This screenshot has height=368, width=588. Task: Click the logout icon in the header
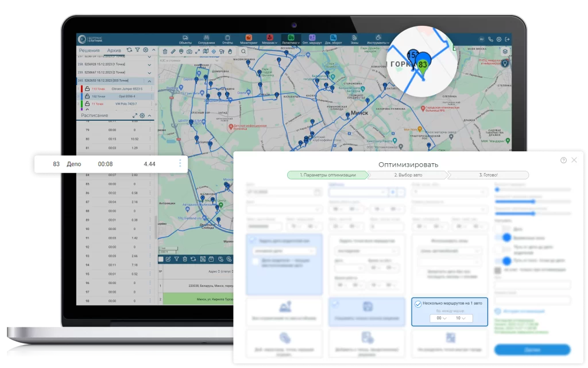coord(507,39)
